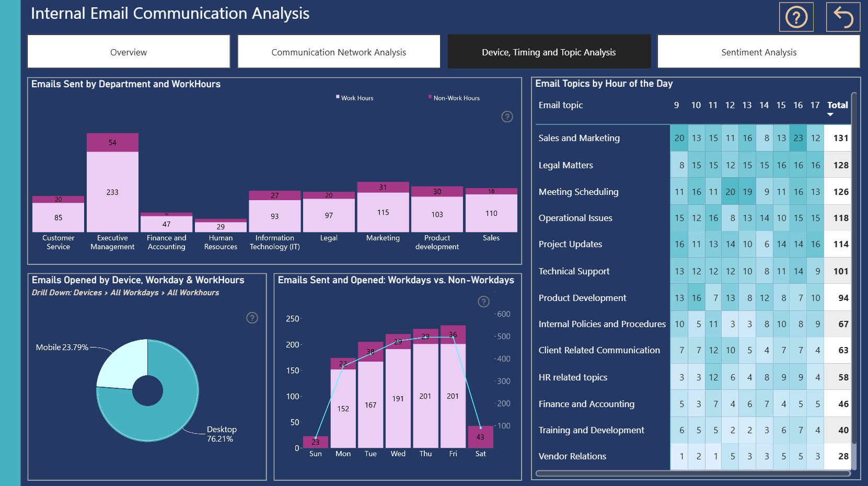Click the Work Hours legend swatch
The height and width of the screenshot is (486, 868).
[338, 97]
